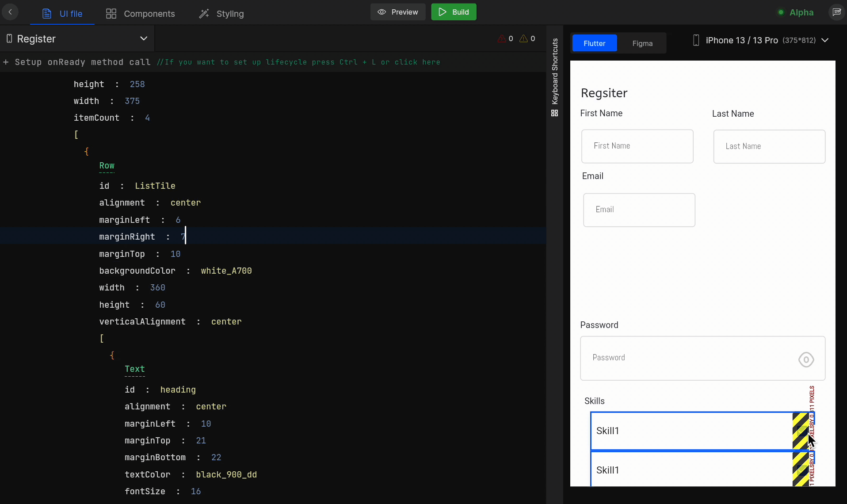Screen dimensions: 847x504
Task: Open the iPhone 13 device dropdown
Action: tap(825, 40)
